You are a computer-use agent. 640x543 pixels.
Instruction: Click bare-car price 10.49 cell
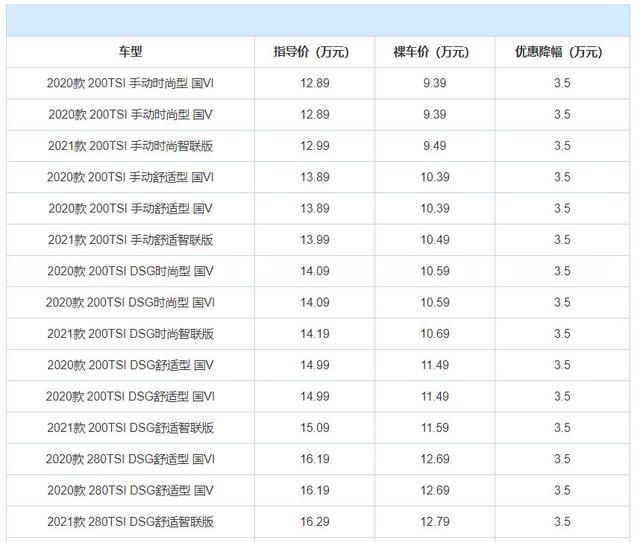coord(435,240)
